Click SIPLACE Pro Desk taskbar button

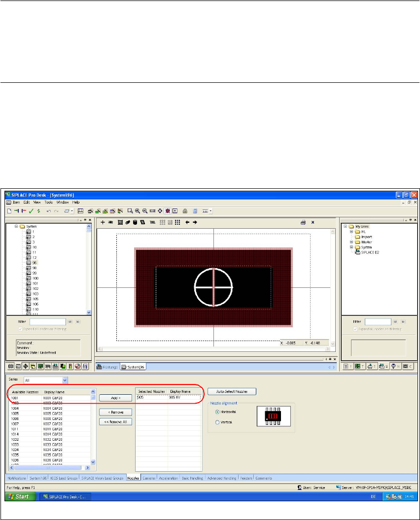[x=65, y=497]
